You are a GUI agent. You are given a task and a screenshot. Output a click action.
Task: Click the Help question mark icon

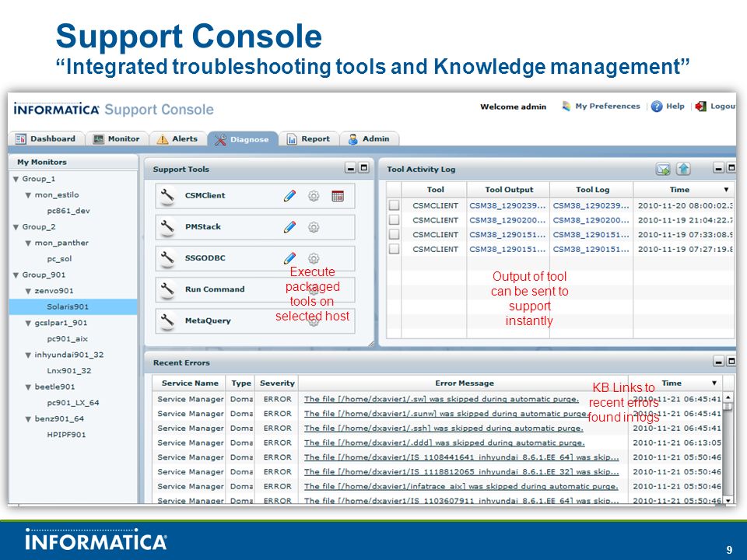tap(657, 107)
